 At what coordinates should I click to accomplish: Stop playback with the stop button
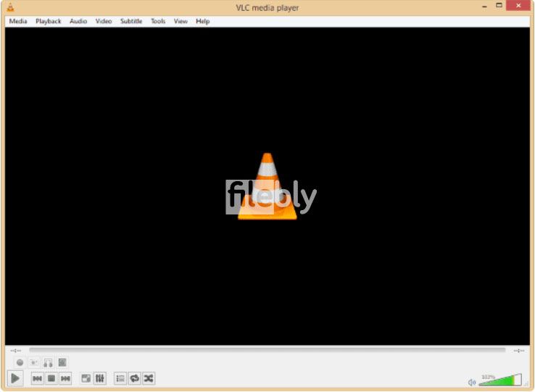point(51,378)
